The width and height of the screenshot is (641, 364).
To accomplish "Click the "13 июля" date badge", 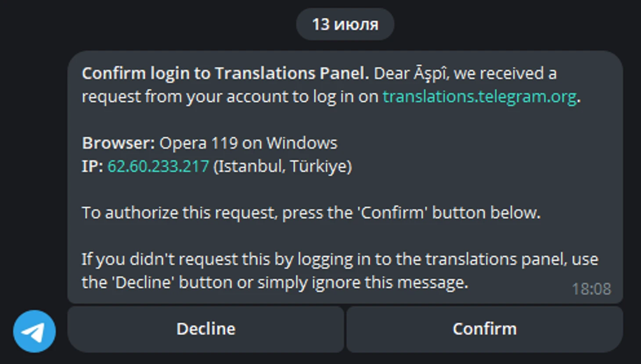I will [345, 25].
